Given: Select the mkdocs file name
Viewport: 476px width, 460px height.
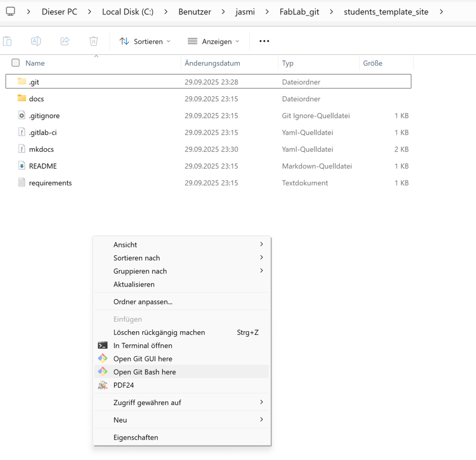Looking at the screenshot, I should (42, 149).
